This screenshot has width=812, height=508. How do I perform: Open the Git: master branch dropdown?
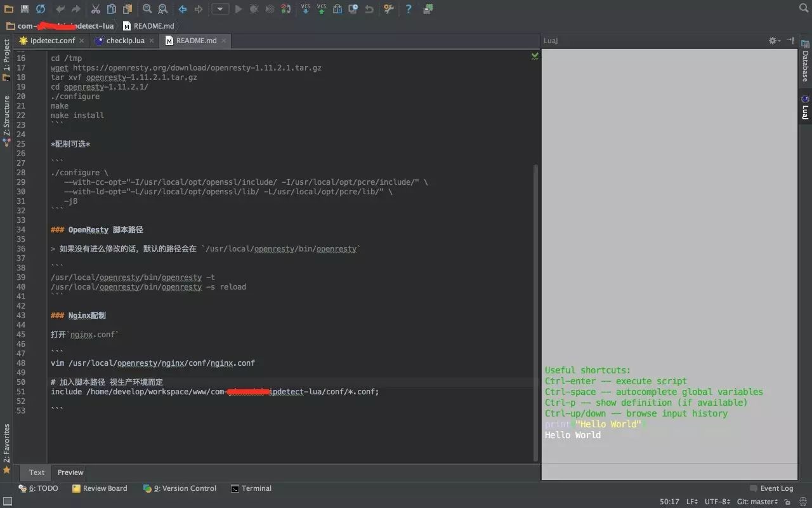click(x=757, y=502)
